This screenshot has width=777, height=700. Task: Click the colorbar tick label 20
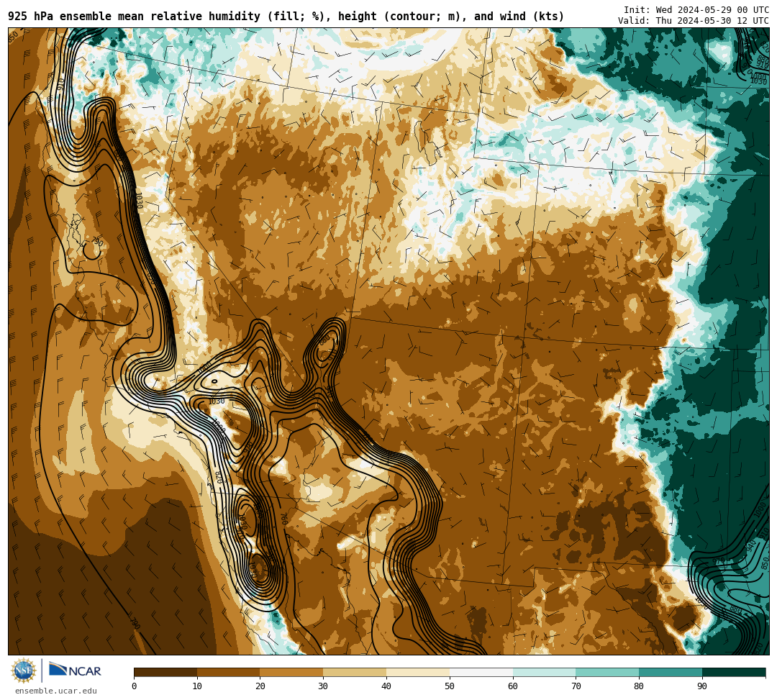point(260,686)
